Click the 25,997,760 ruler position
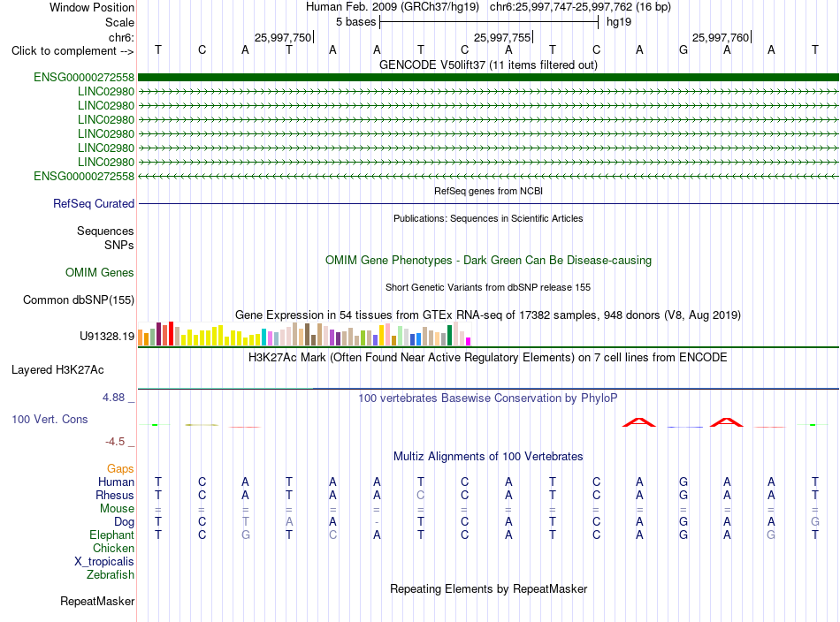Image resolution: width=840 pixels, height=622 pixels. [721, 37]
